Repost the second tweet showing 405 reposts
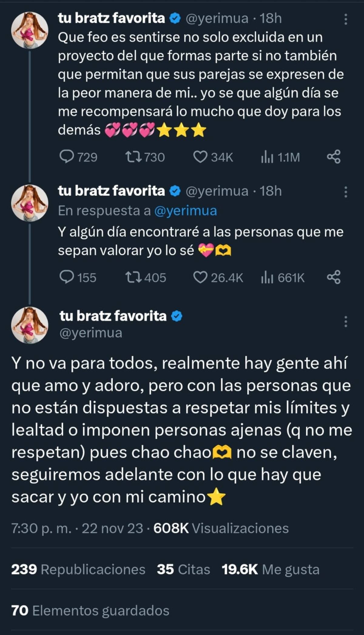This screenshot has height=635, width=364. pyautogui.click(x=133, y=277)
